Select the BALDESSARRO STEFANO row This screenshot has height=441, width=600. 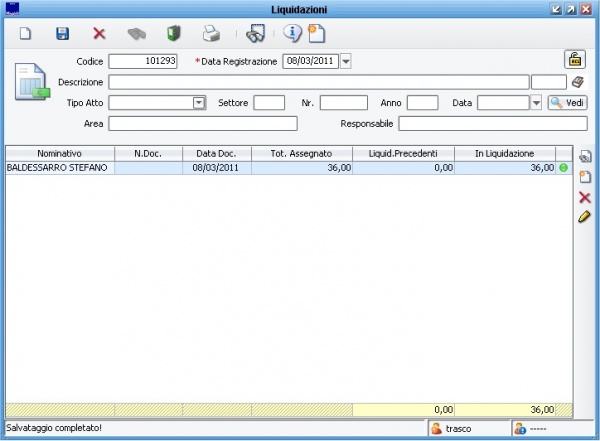point(59,168)
